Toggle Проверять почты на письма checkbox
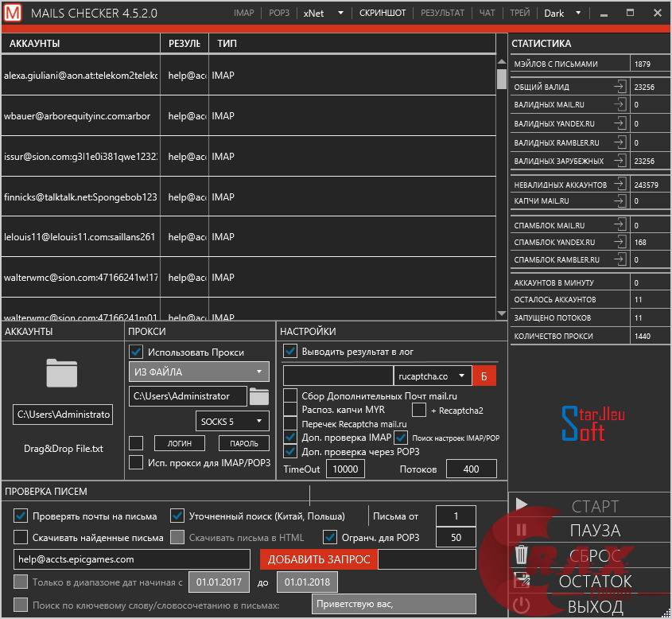Image resolution: width=672 pixels, height=619 pixels. pos(21,516)
